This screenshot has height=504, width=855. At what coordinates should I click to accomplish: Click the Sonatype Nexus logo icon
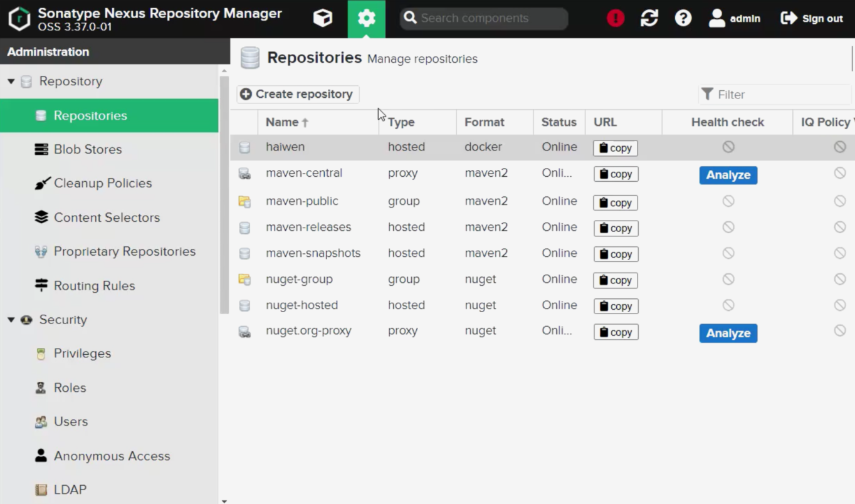point(19,19)
